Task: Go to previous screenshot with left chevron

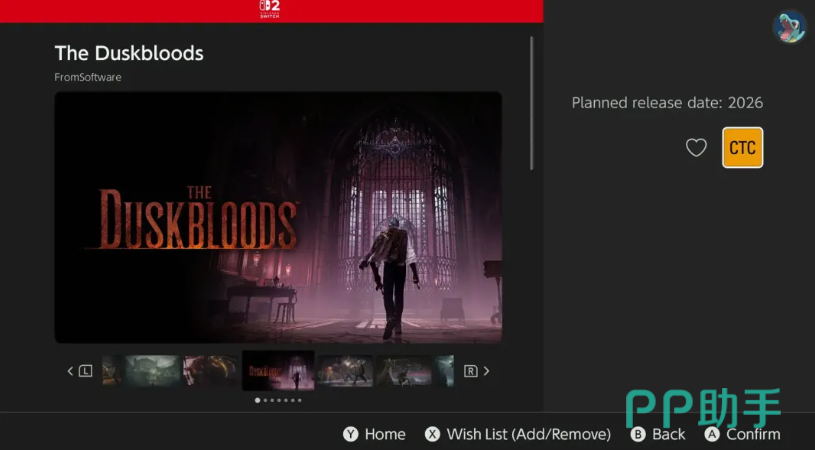Action: pos(70,371)
